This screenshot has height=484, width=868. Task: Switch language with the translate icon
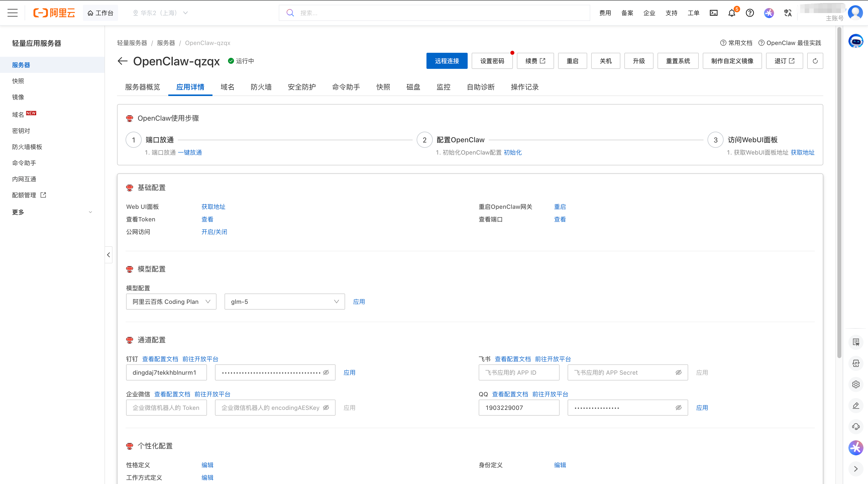[x=788, y=13]
